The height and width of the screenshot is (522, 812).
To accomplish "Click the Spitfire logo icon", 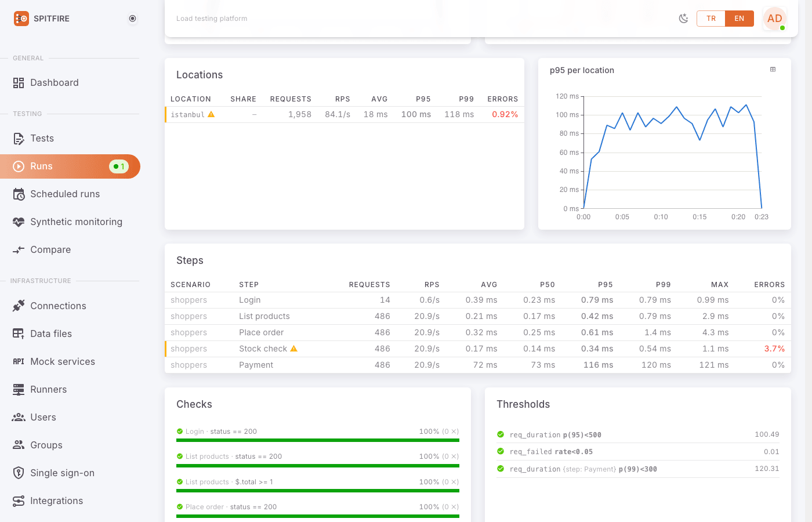I will point(21,19).
